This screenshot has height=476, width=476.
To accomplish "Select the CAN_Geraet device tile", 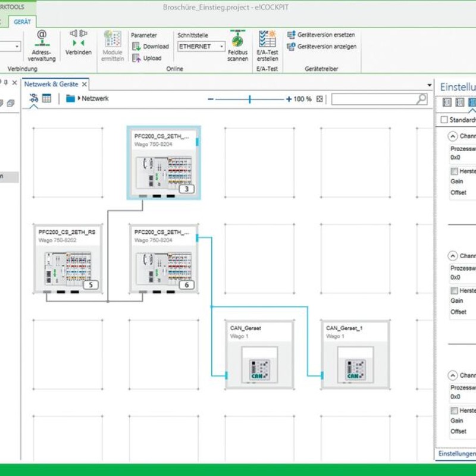I will (259, 355).
